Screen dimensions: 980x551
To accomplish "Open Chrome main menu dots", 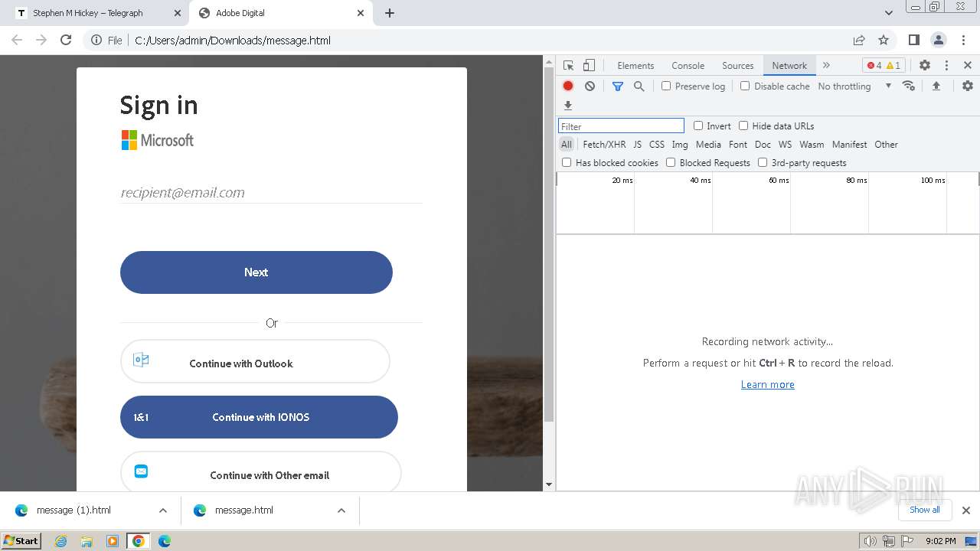I will (x=962, y=40).
